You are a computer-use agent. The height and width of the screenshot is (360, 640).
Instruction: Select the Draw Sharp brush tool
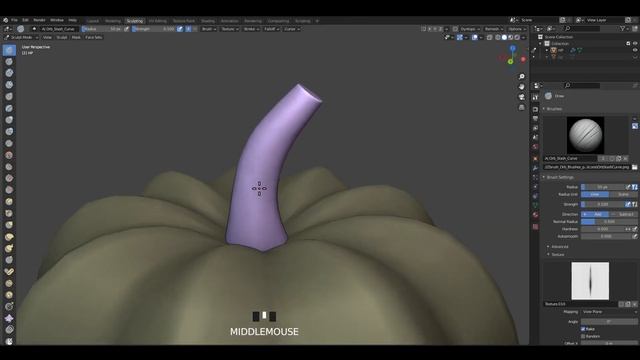(x=9, y=62)
